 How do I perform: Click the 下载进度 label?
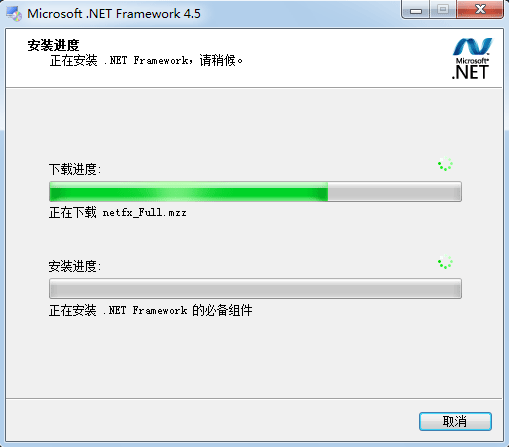tap(75, 169)
